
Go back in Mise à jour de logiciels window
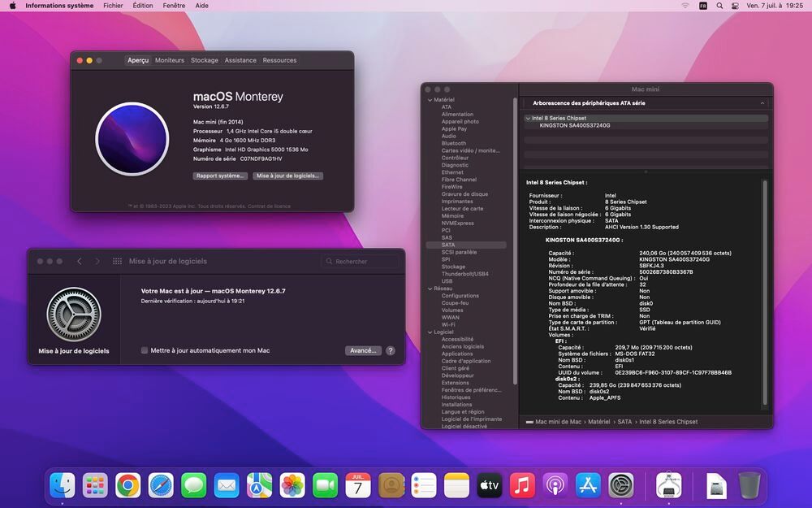pos(80,261)
